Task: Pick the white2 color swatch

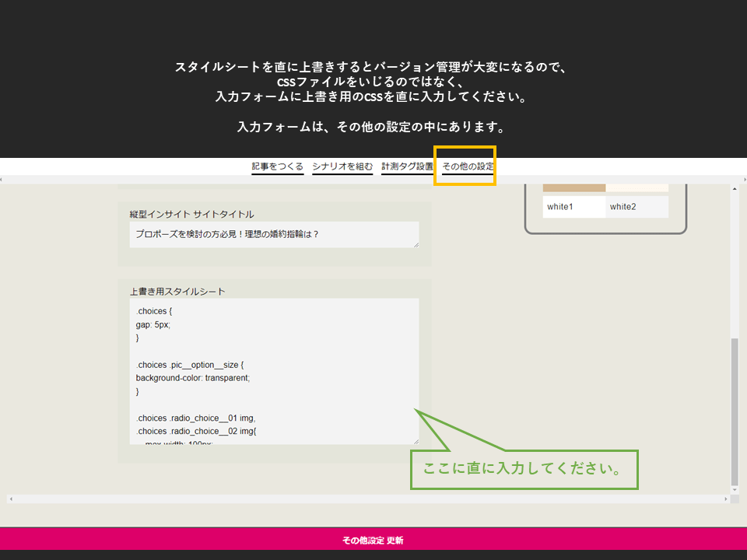Action: 637,207
